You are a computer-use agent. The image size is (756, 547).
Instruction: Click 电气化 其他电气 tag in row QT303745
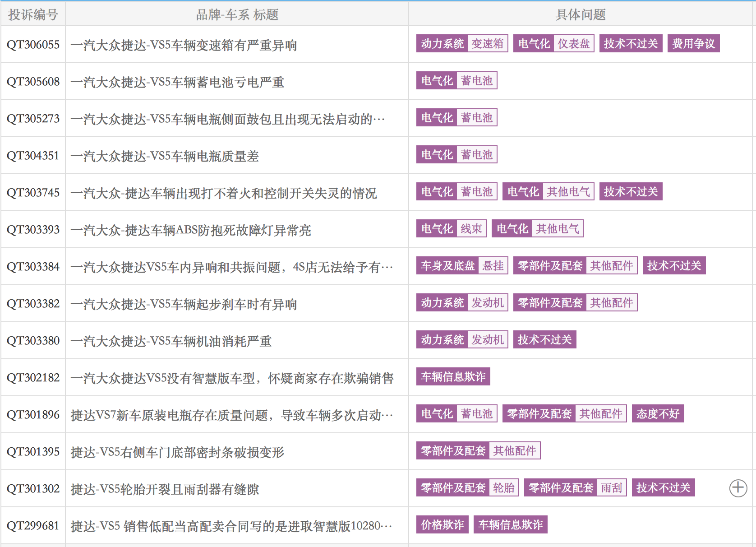[x=549, y=192]
